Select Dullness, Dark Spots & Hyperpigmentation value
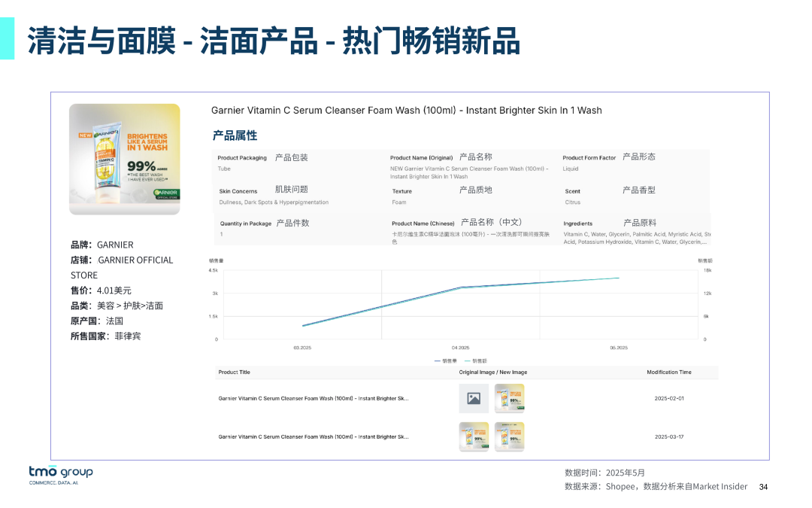This screenshot has width=812, height=508. [x=274, y=202]
